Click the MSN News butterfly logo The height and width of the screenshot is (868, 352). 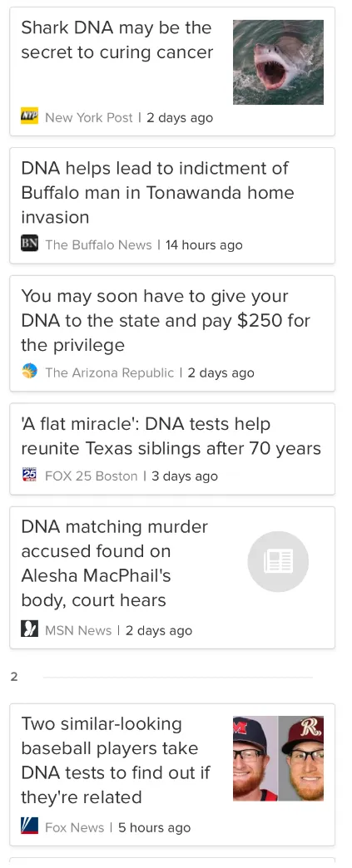pos(29,629)
